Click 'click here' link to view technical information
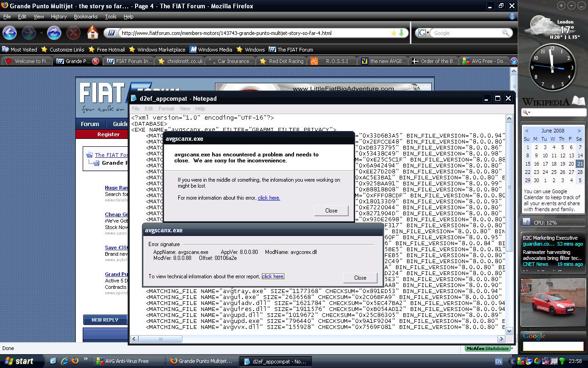Viewport: 588px width, 368px height. [x=273, y=276]
